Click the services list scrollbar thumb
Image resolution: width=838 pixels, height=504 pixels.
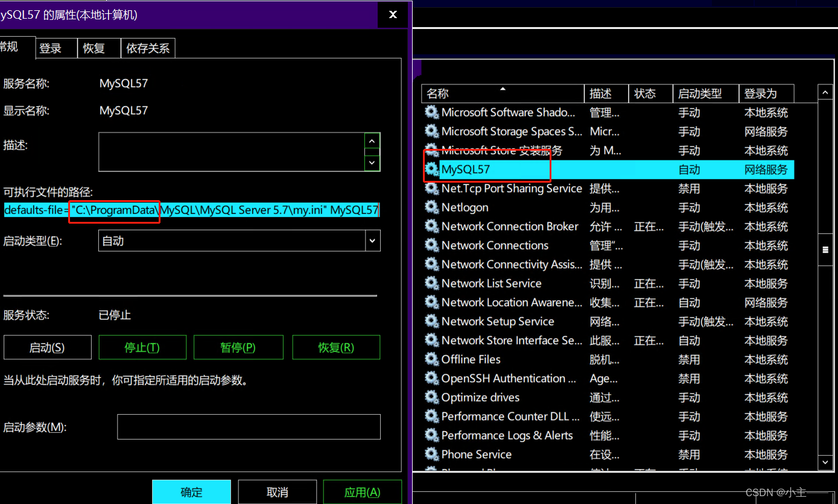coord(825,250)
